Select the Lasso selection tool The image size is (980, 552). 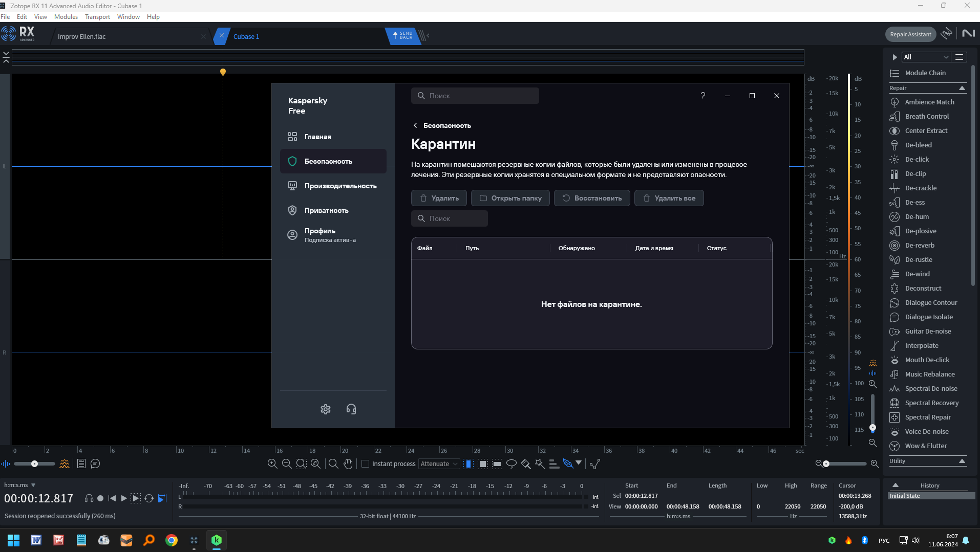click(511, 463)
